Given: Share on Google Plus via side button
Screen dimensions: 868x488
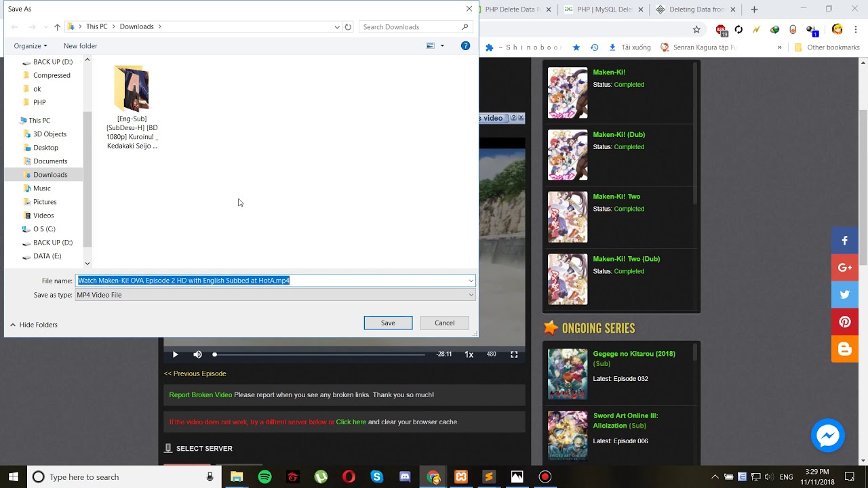Looking at the screenshot, I should click(x=845, y=268).
